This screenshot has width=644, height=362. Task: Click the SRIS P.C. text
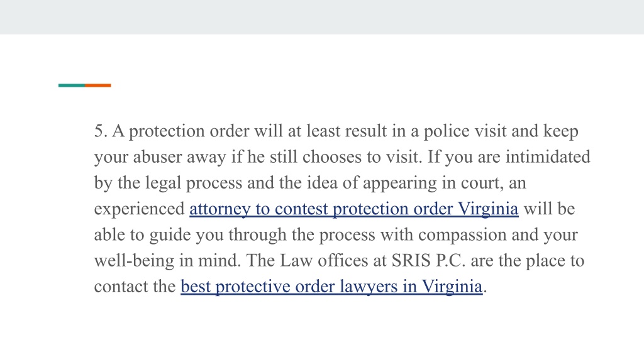click(x=428, y=261)
